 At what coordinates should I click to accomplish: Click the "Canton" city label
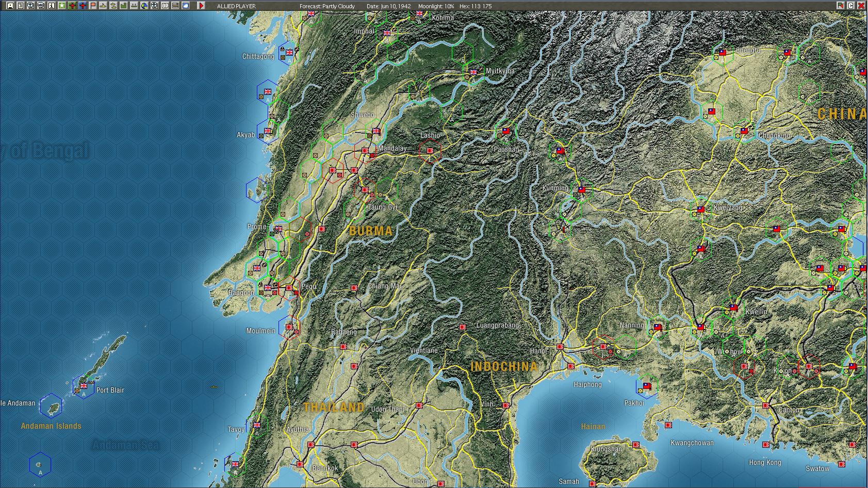[x=790, y=410]
